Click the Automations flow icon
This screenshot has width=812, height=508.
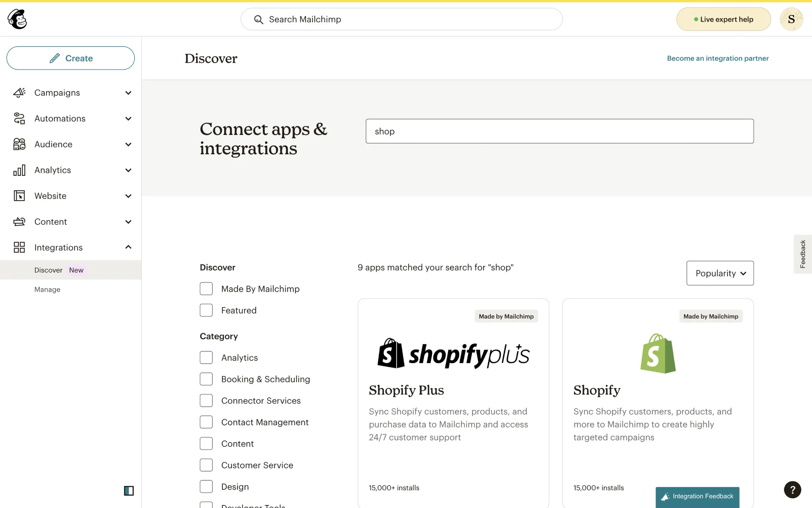click(x=19, y=119)
